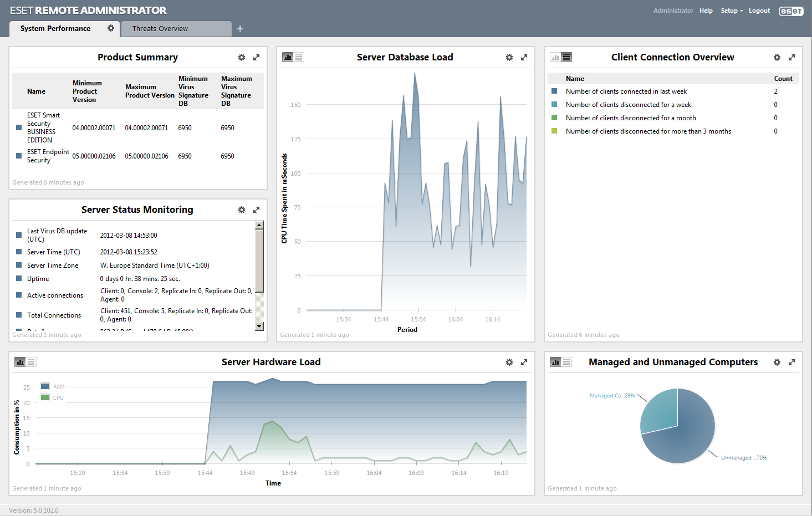Add a new dashboard tab with the plus

pos(240,28)
